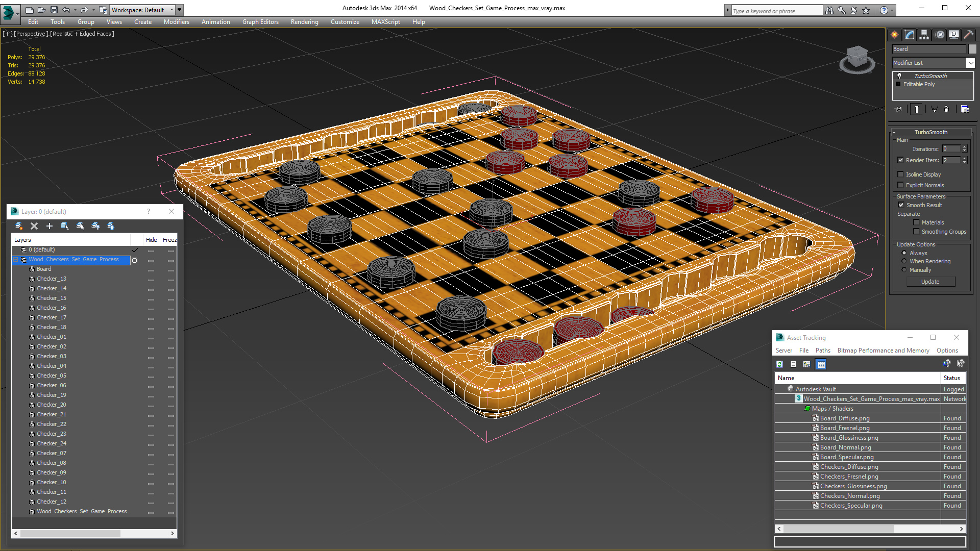This screenshot has height=551, width=980.
Task: Switch to the Create panel tab
Action: point(895,35)
